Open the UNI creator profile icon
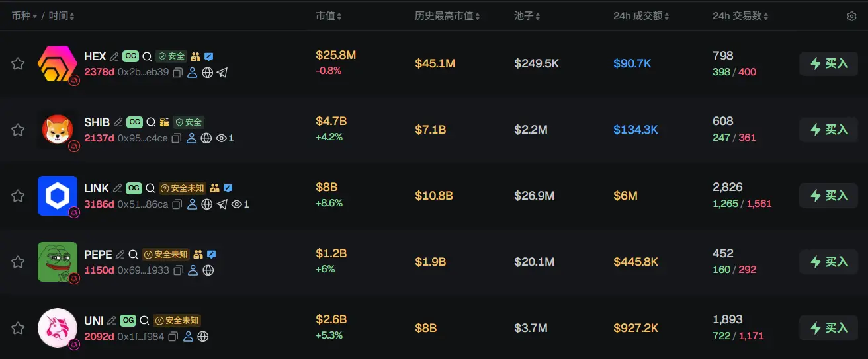Image resolution: width=868 pixels, height=359 pixels. (x=188, y=337)
